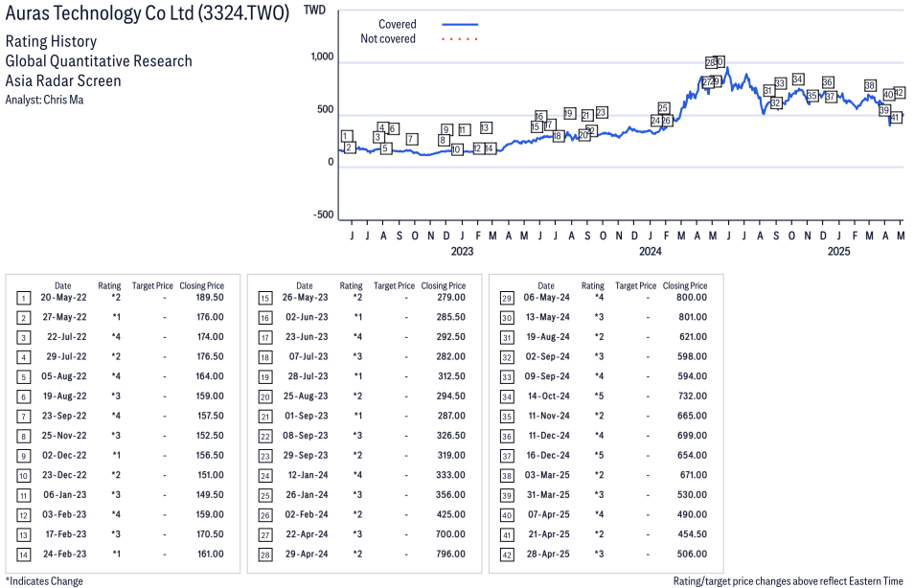The height and width of the screenshot is (588, 914).
Task: Select the 801.00 closing price cell
Action: click(x=693, y=317)
